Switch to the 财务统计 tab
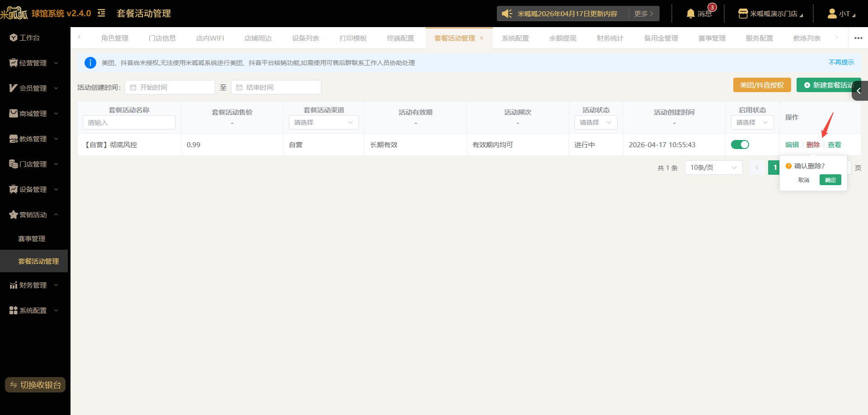Viewport: 868px width, 415px height. [610, 38]
